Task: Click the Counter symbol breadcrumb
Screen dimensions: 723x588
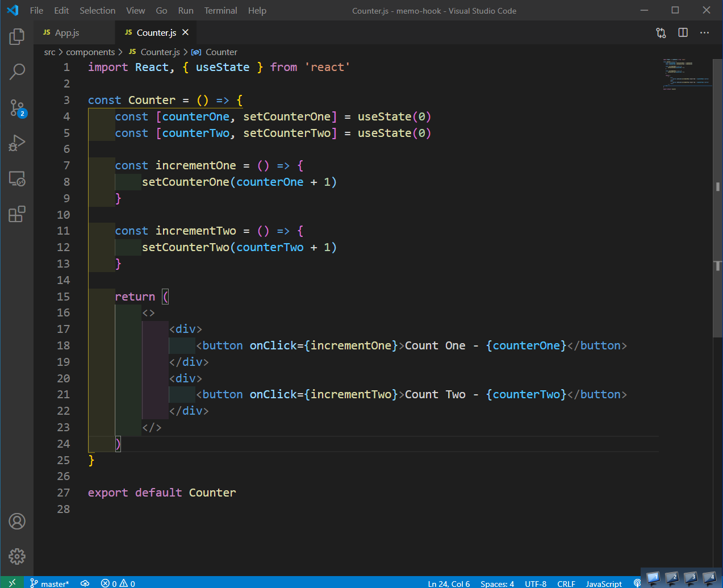Action: tap(215, 52)
